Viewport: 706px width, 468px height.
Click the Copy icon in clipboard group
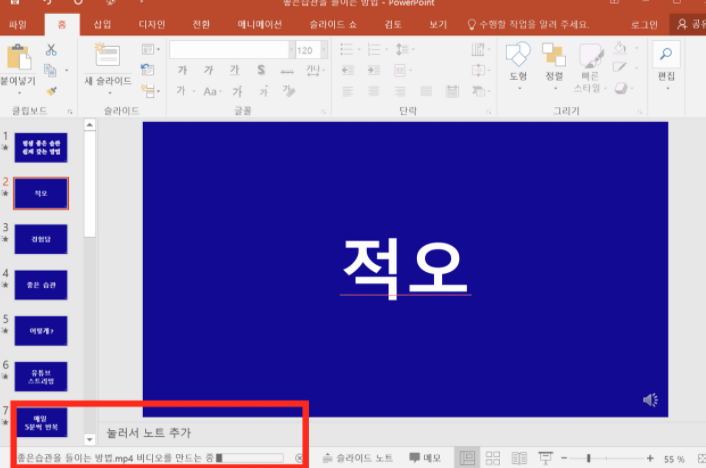[50, 70]
